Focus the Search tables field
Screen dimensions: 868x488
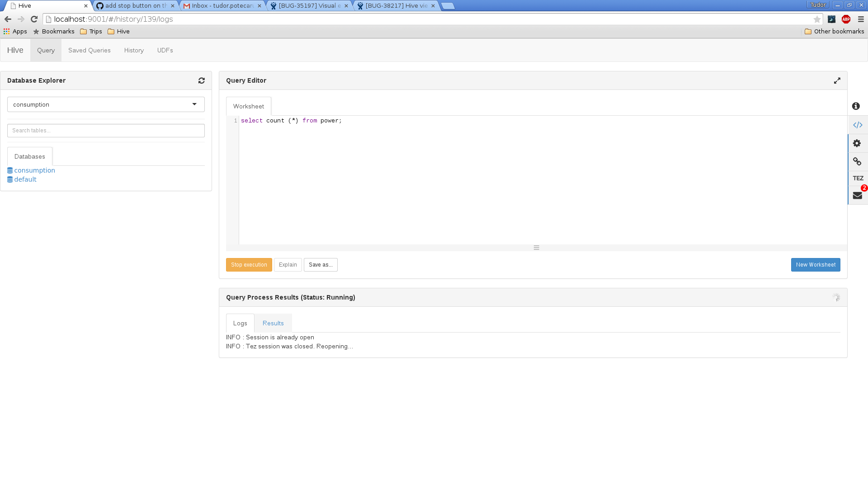point(106,131)
